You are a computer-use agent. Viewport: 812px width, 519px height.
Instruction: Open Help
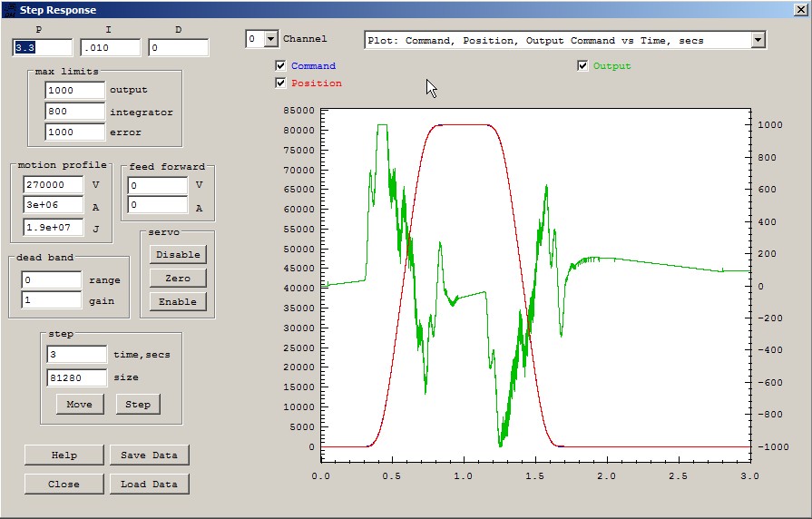point(64,455)
